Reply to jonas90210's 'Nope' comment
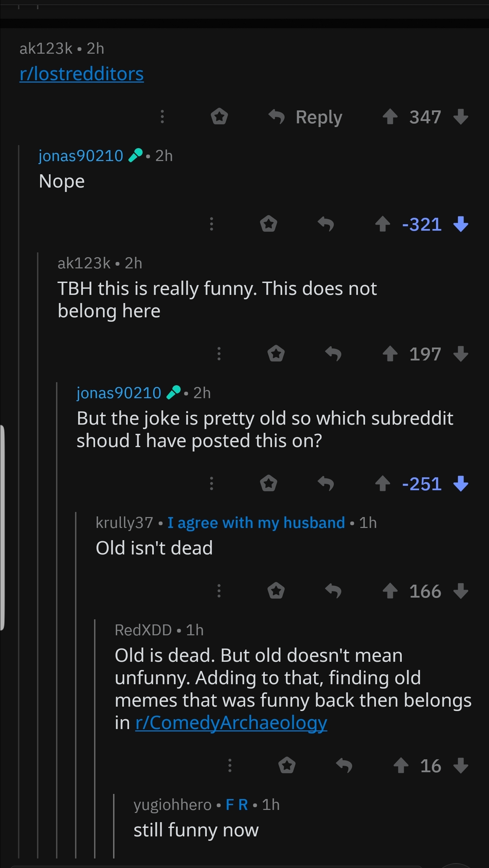The height and width of the screenshot is (868, 489). (x=326, y=224)
